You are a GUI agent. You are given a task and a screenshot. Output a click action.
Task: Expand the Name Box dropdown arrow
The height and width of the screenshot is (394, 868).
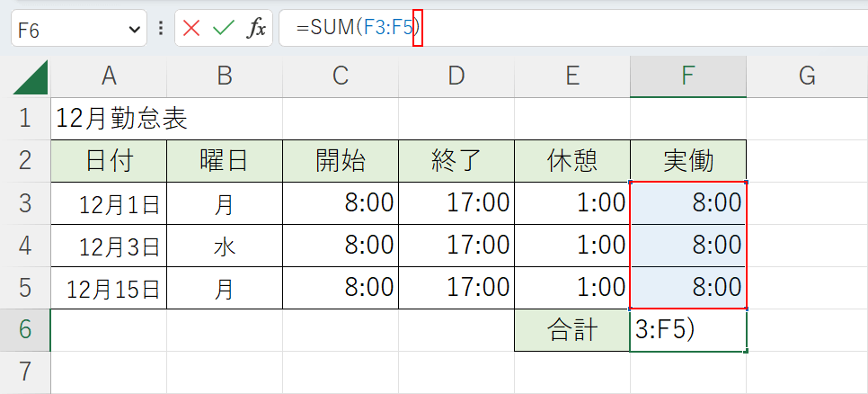pyautogui.click(x=135, y=29)
